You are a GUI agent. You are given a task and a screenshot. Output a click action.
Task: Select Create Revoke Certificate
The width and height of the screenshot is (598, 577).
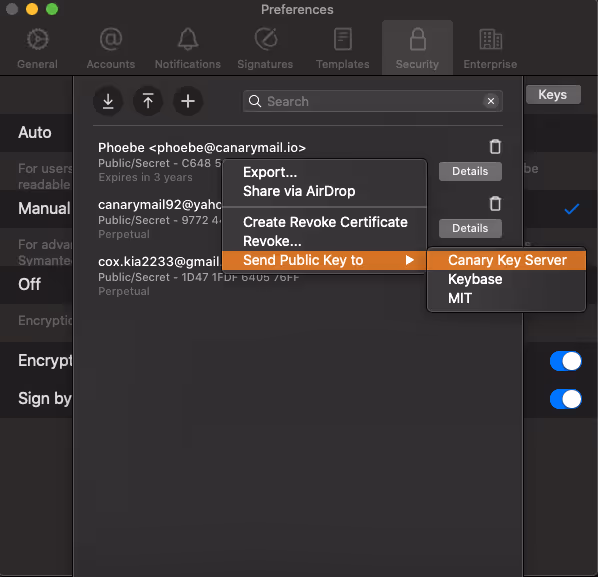(324, 222)
